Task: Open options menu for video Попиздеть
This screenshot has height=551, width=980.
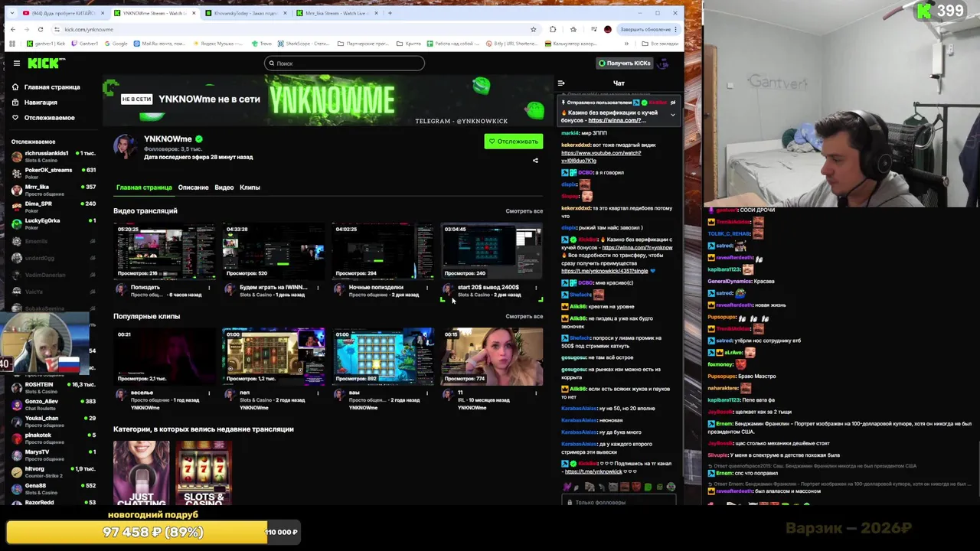Action: (209, 288)
